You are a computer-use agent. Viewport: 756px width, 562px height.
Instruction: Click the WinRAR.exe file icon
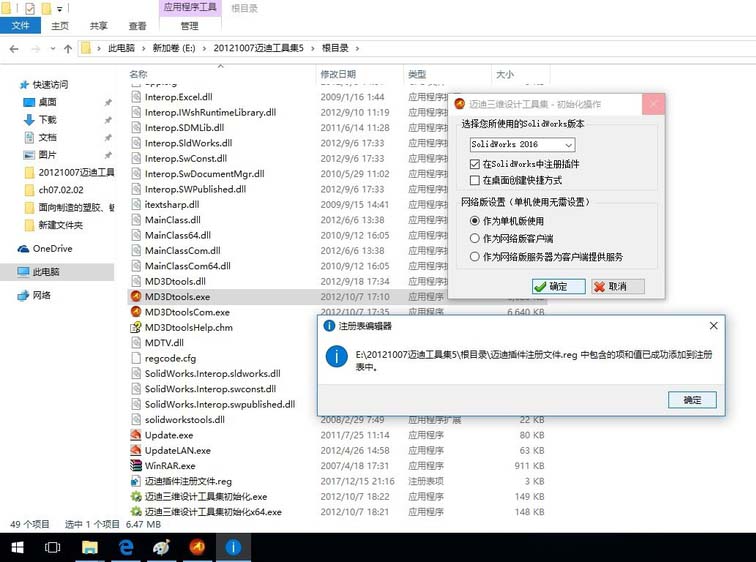pos(136,466)
